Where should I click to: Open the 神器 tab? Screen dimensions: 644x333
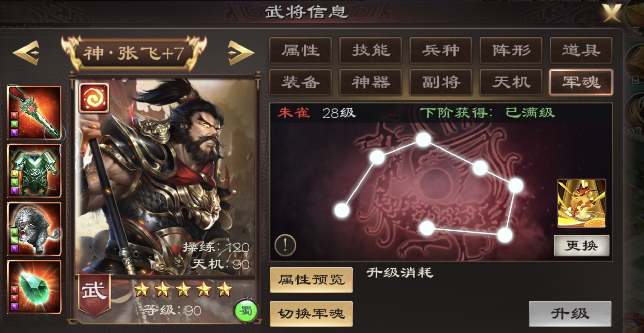coord(370,82)
